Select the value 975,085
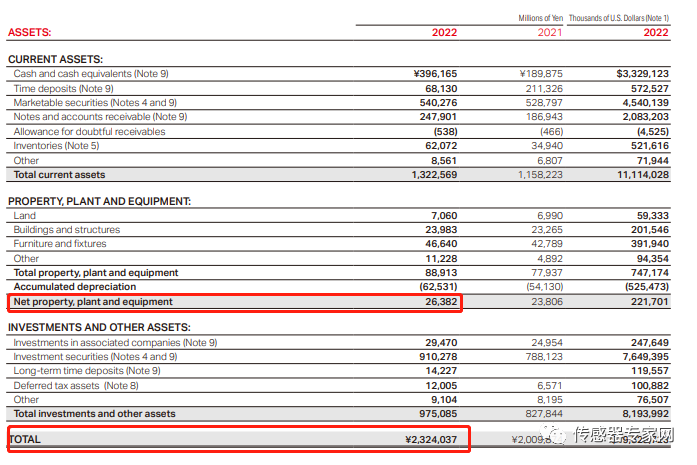Screen dimensions: 697x465 [438, 414]
